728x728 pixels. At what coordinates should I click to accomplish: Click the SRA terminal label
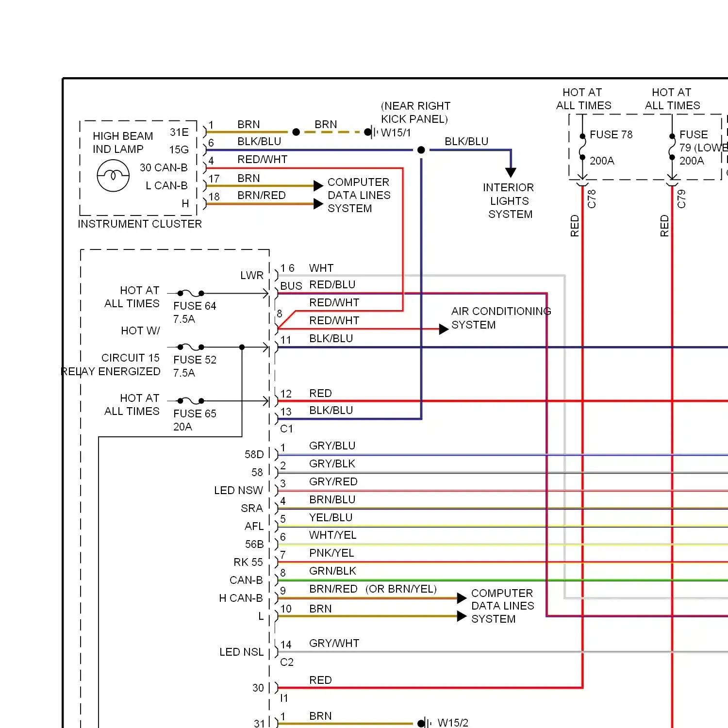coord(252,509)
